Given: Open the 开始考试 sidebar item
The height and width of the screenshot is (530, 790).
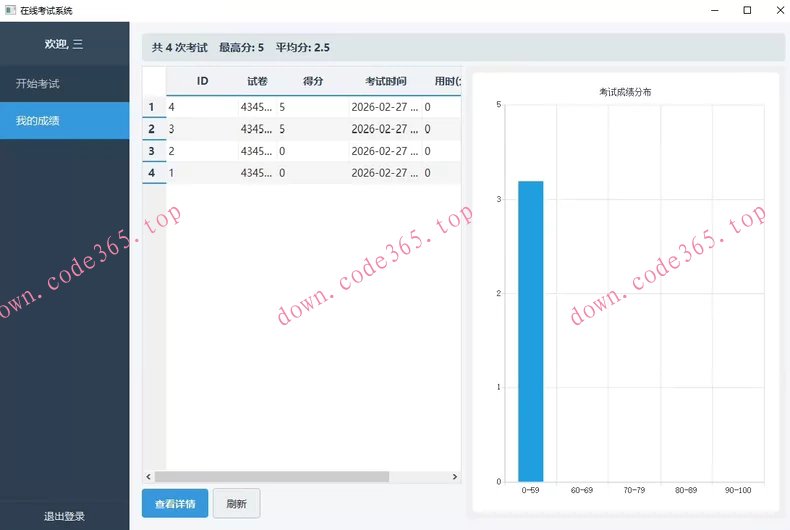Looking at the screenshot, I should click(x=64, y=84).
